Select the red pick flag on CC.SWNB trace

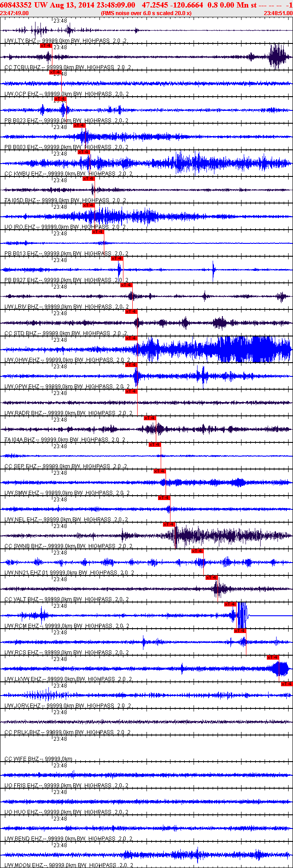pos(169,524)
